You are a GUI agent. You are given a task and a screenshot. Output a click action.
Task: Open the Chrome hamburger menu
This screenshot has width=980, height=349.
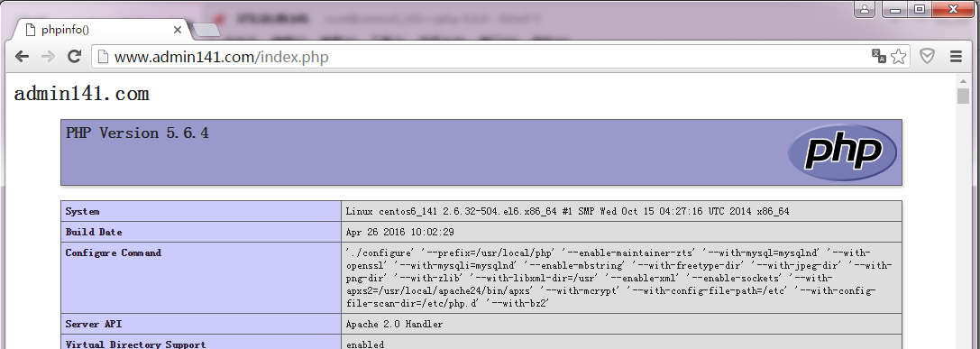pos(956,56)
